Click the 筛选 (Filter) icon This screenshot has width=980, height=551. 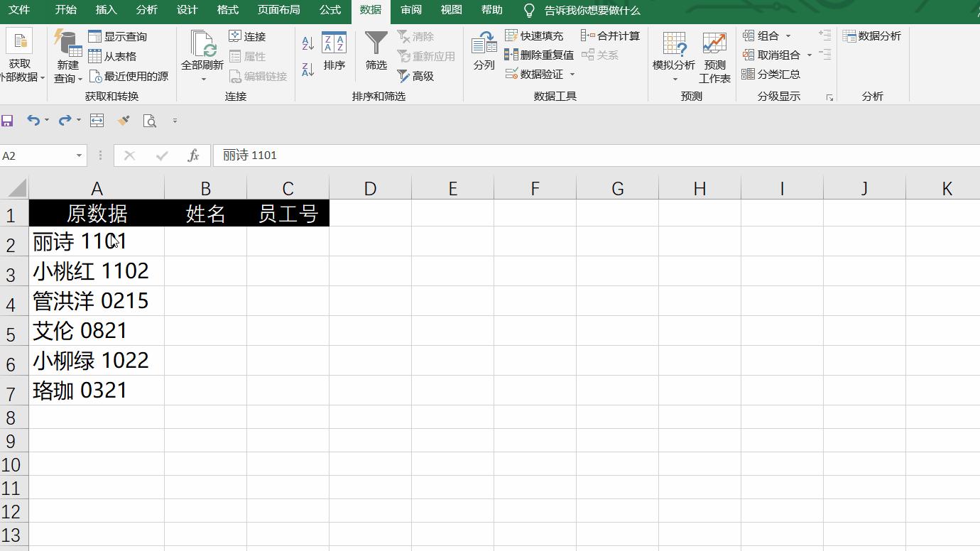tap(375, 50)
